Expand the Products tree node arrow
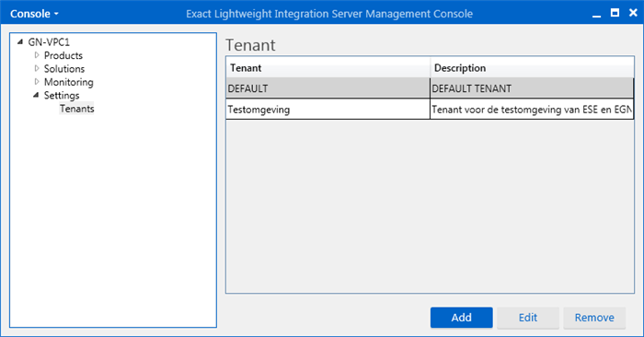This screenshot has width=644, height=337. click(x=37, y=55)
